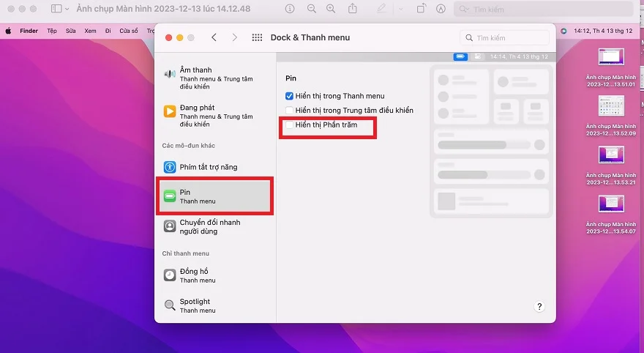644x353 pixels.
Task: Click the magnifier icon beside Spotlight
Action: (170, 305)
